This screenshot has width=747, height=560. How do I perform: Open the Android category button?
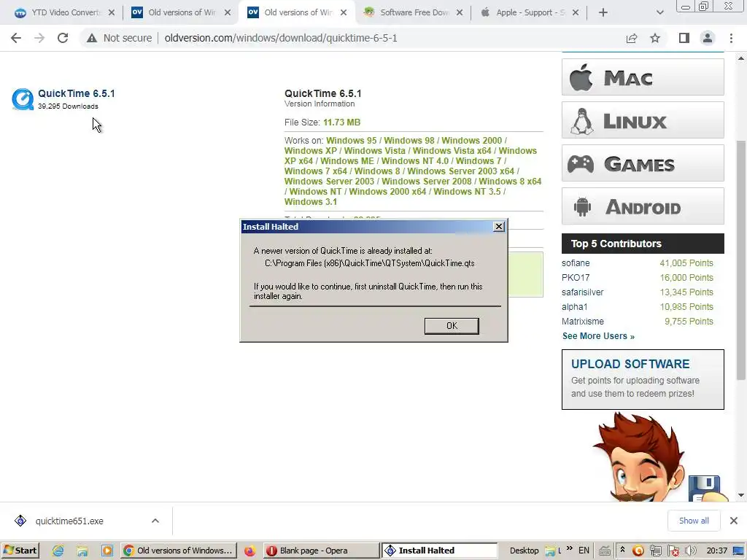(x=643, y=206)
